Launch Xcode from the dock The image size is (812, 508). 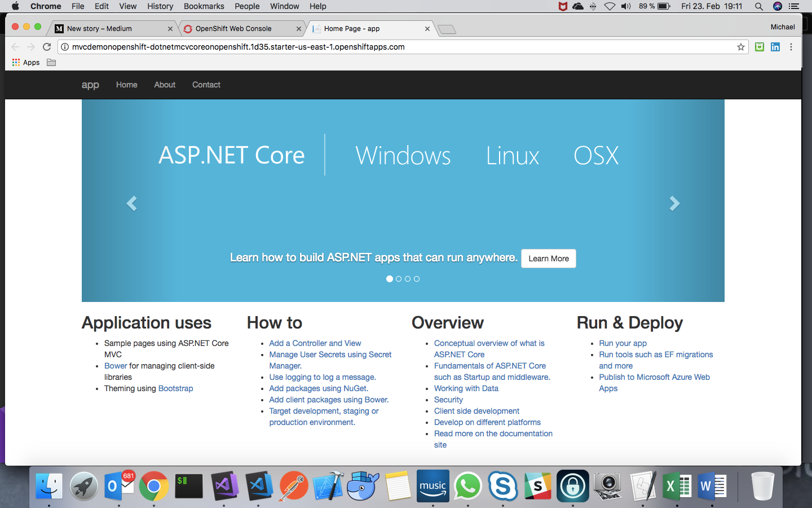[328, 486]
